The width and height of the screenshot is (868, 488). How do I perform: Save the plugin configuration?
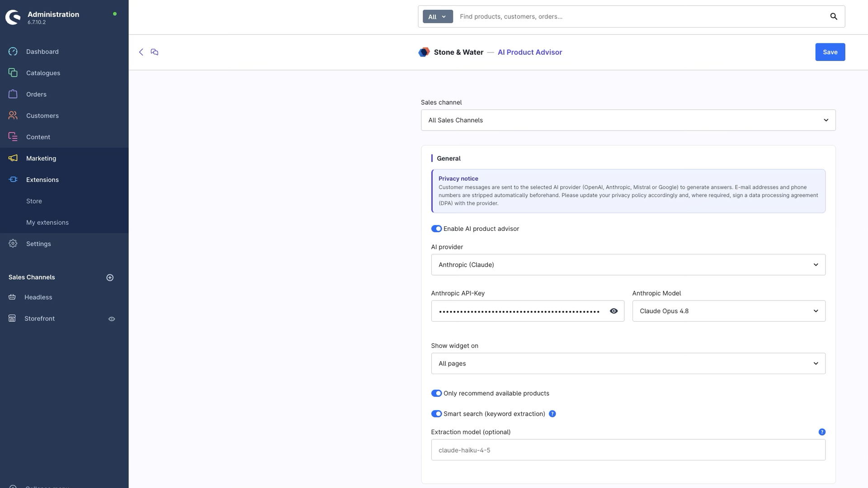(830, 52)
